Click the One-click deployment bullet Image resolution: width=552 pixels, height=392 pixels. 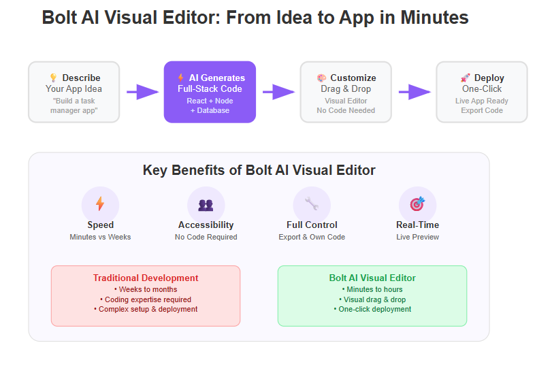coord(372,309)
